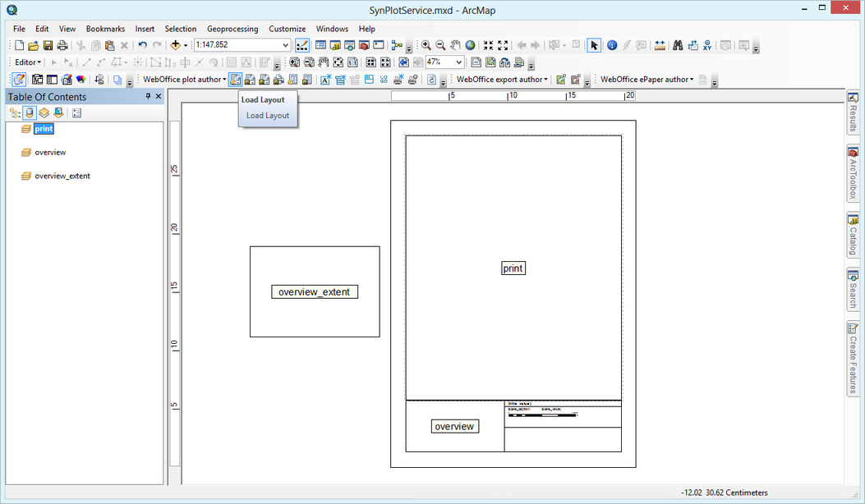Click the color fan swatch icon
This screenshot has width=865, height=504.
click(80, 79)
